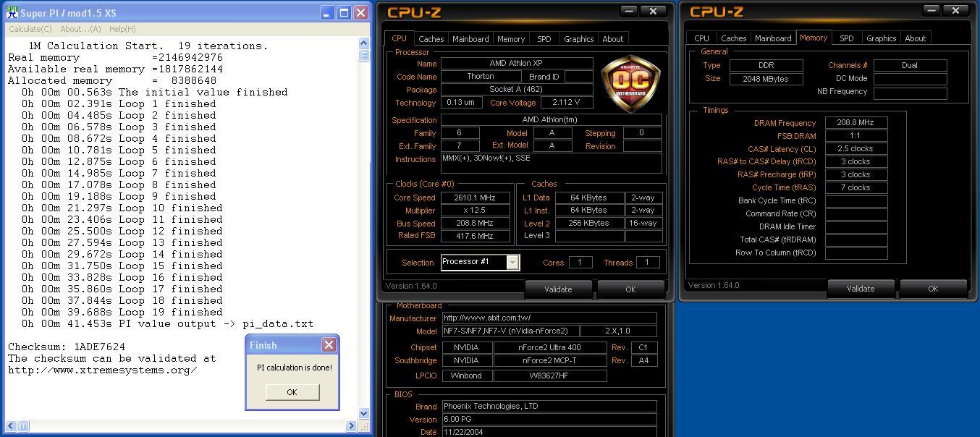Click OK in right CPU-Z Memory window
The image size is (980, 437).
933,288
